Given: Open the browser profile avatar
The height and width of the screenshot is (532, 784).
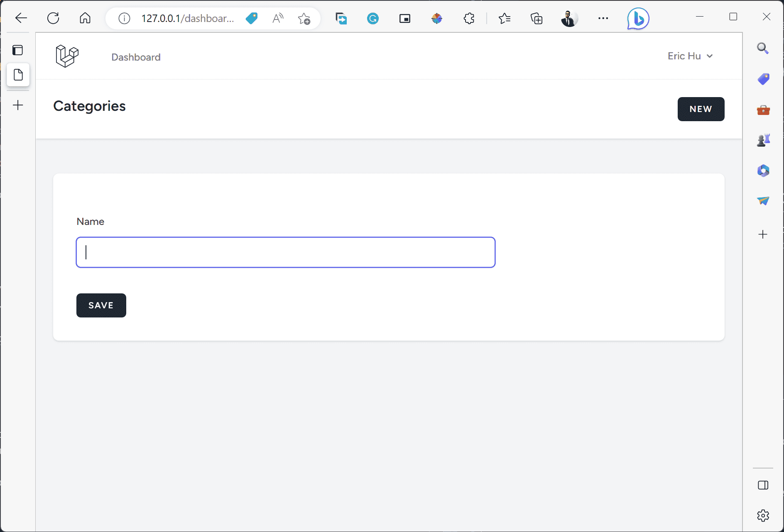Looking at the screenshot, I should click(x=569, y=18).
